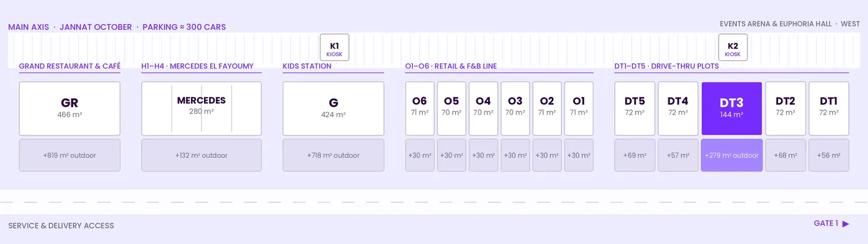The image size is (868, 244).
Task: Click the highlighted DT3 drive-thru plot
Action: (x=732, y=109)
